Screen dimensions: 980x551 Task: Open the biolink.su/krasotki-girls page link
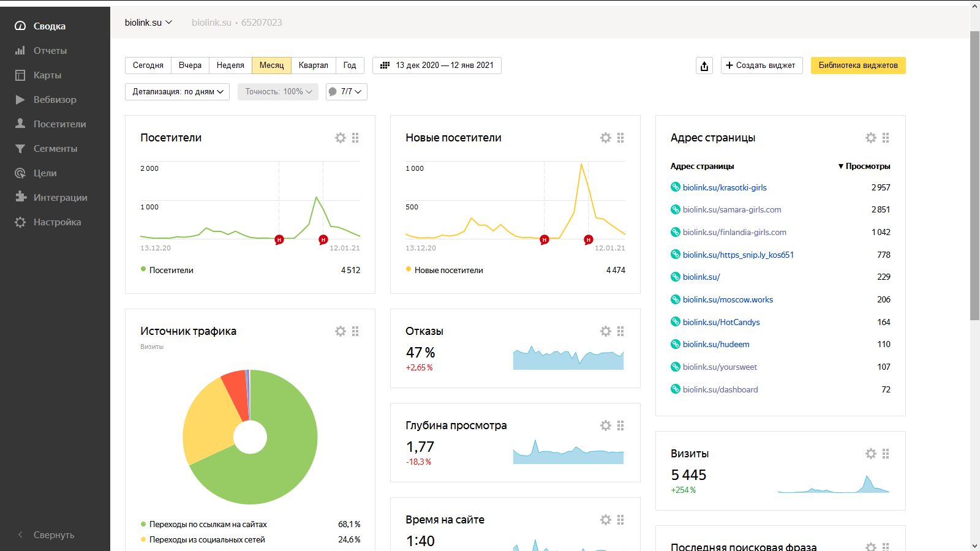click(725, 188)
